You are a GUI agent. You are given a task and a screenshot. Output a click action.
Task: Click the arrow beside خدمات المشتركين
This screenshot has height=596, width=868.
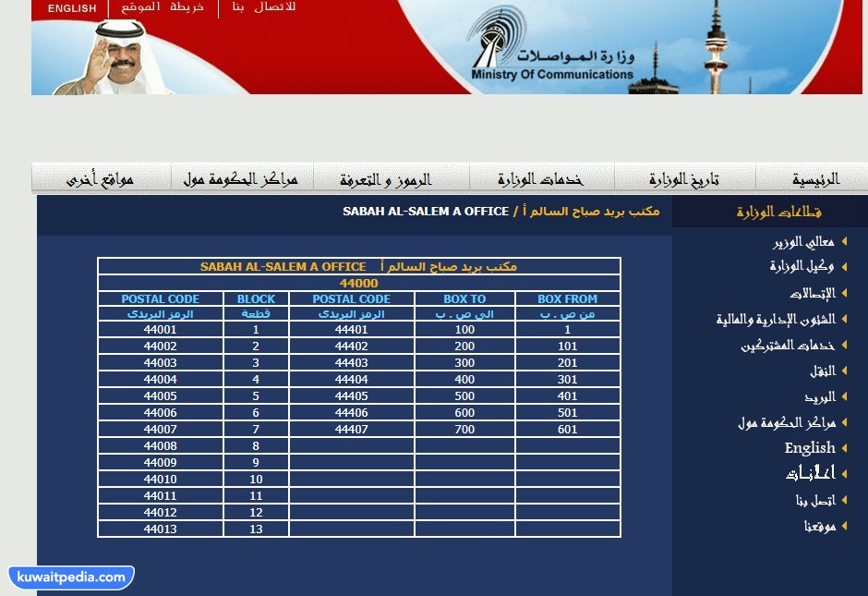845,345
